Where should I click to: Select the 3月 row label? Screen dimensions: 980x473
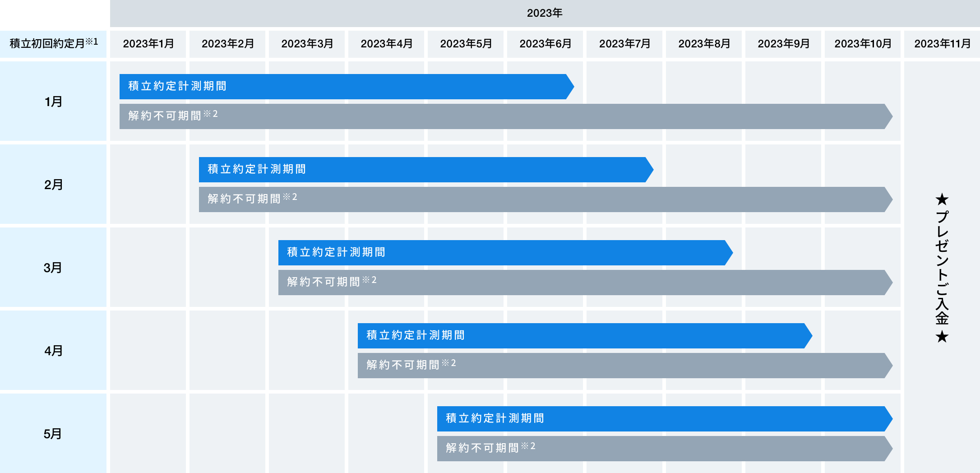coord(53,267)
